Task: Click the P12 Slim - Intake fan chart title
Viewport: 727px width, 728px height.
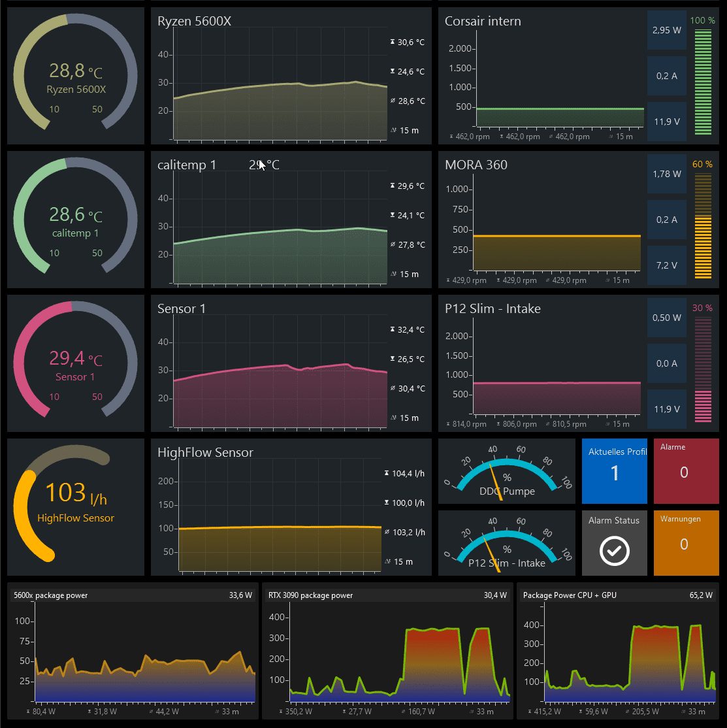Action: coord(493,309)
